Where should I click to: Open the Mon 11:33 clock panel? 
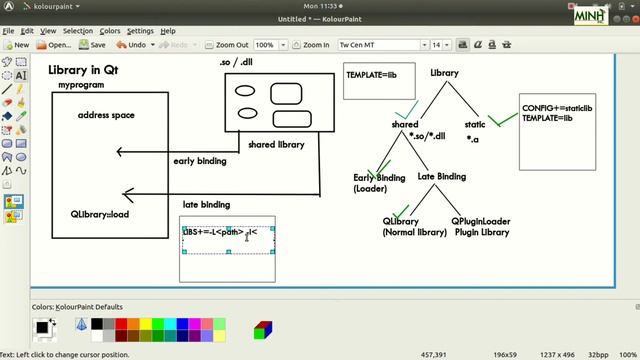coord(322,6)
